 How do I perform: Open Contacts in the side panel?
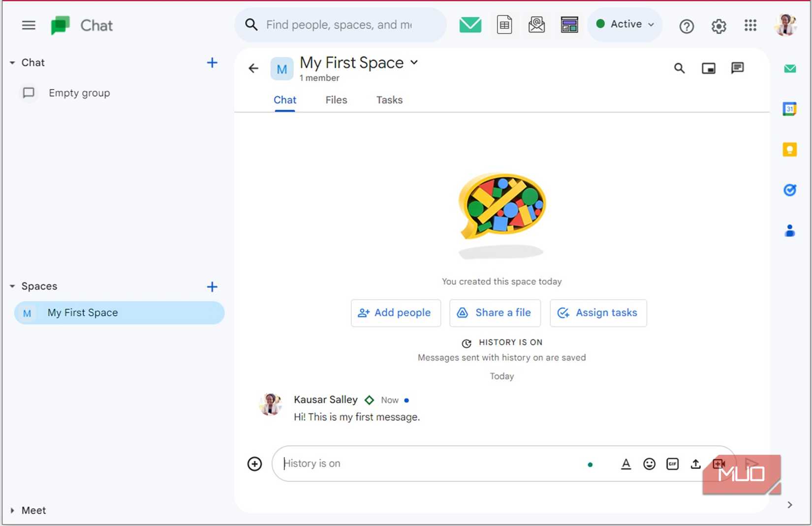789,230
